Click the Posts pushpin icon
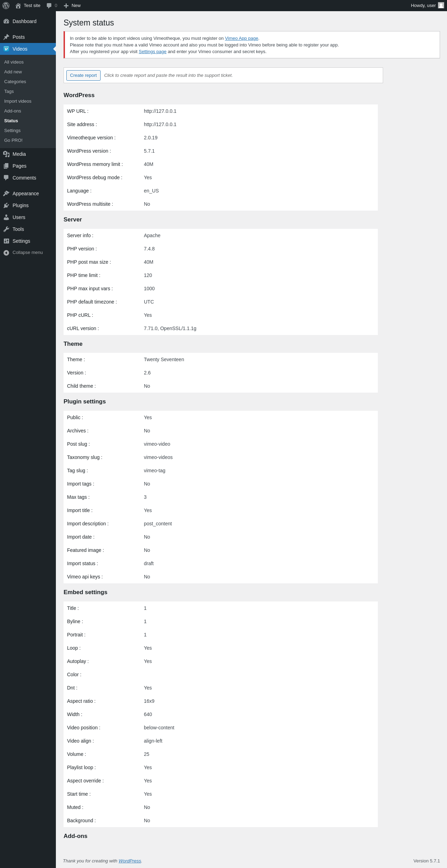Screen dimensions: 447x868 (6, 37)
